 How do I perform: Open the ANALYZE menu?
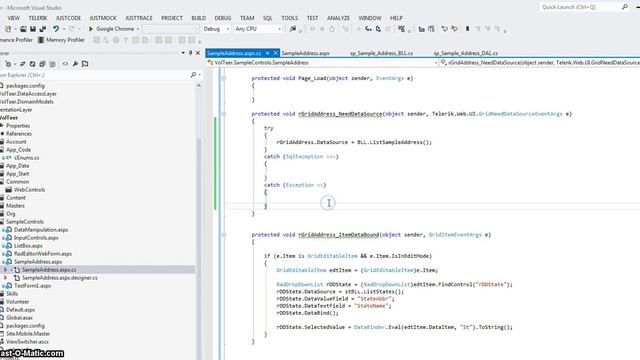click(338, 18)
